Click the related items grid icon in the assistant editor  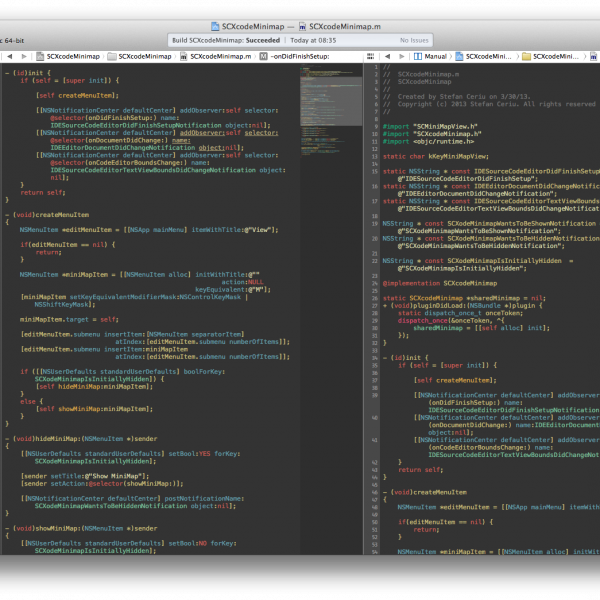pos(370,56)
